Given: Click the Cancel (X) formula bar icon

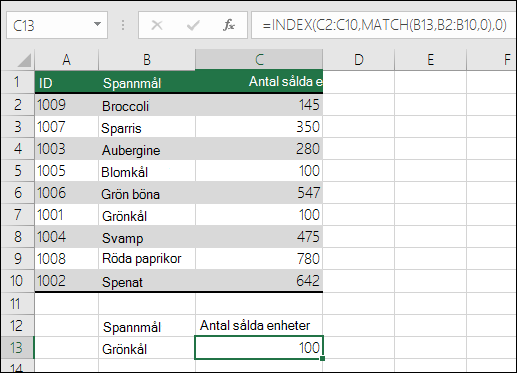Looking at the screenshot, I should click(x=157, y=25).
